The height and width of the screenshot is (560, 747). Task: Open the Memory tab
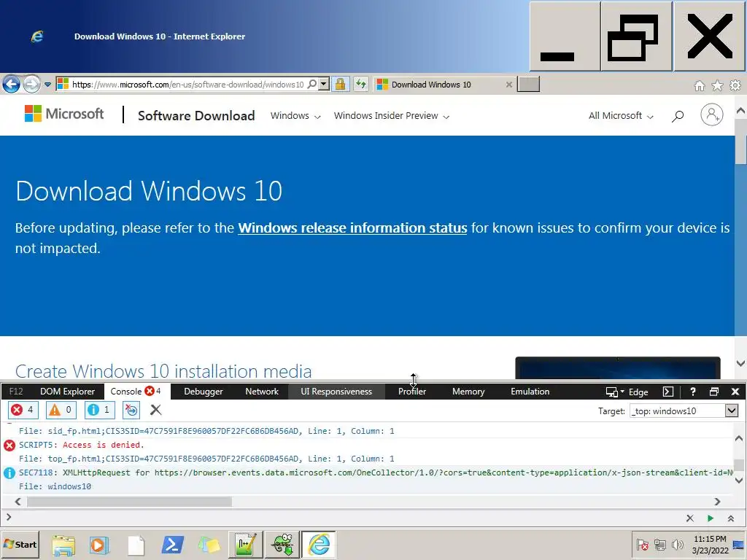coord(468,392)
